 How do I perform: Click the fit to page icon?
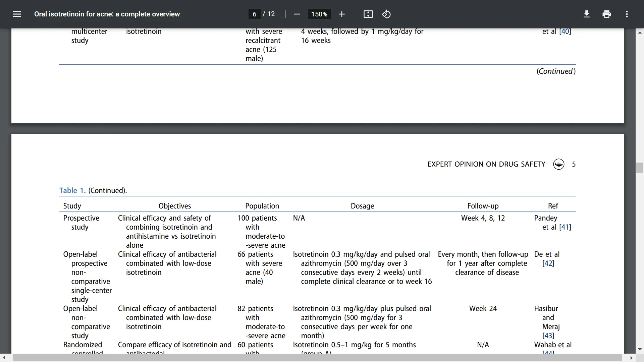click(368, 14)
